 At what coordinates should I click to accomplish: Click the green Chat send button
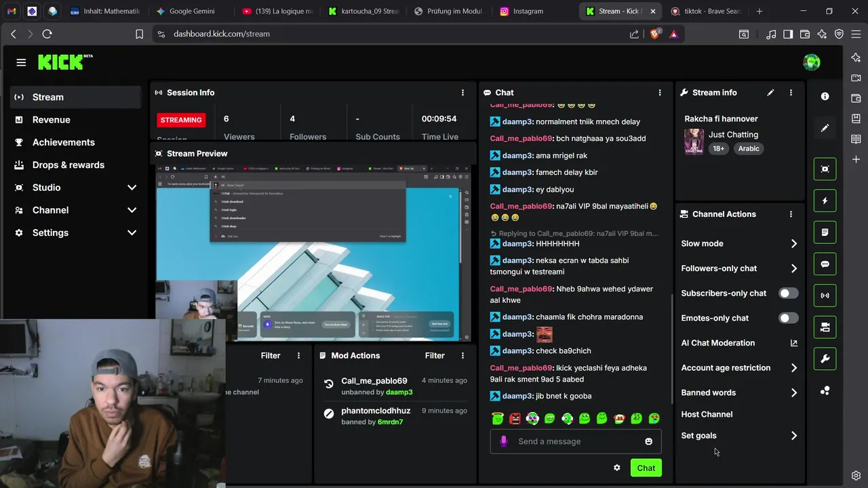646,468
